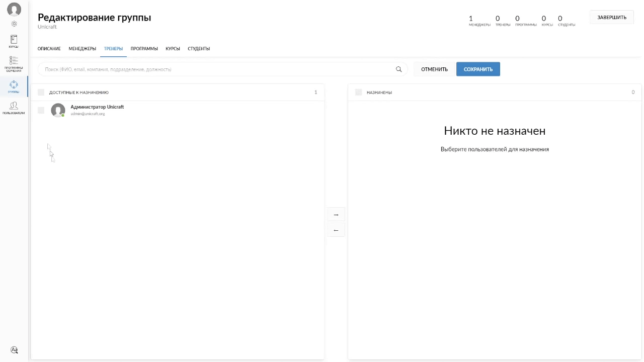Switch to the Менеджеры tab
This screenshot has height=362, width=644.
pyautogui.click(x=82, y=49)
